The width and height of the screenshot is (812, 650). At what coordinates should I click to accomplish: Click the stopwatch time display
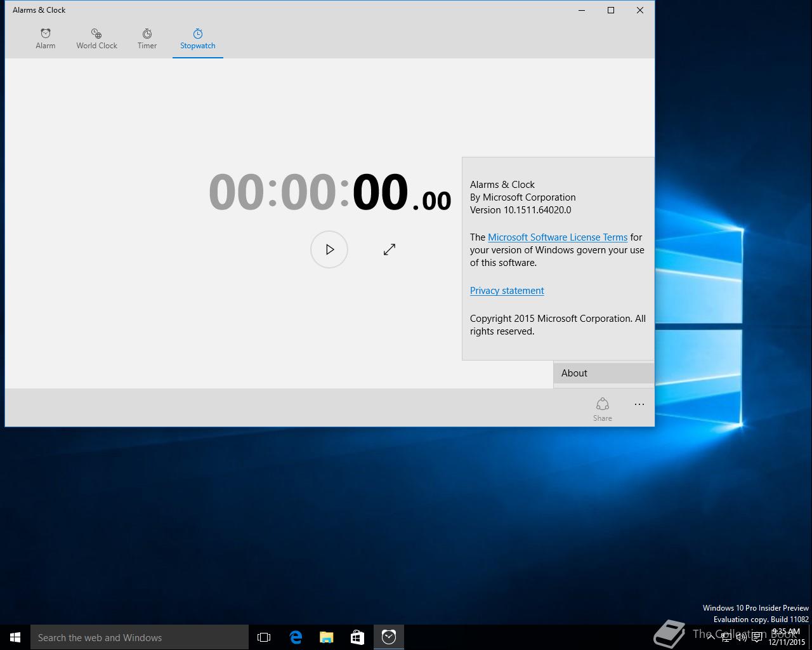[330, 192]
